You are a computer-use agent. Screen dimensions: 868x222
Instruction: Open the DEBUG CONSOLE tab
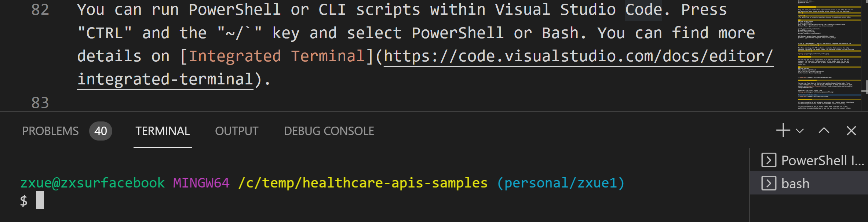[329, 131]
